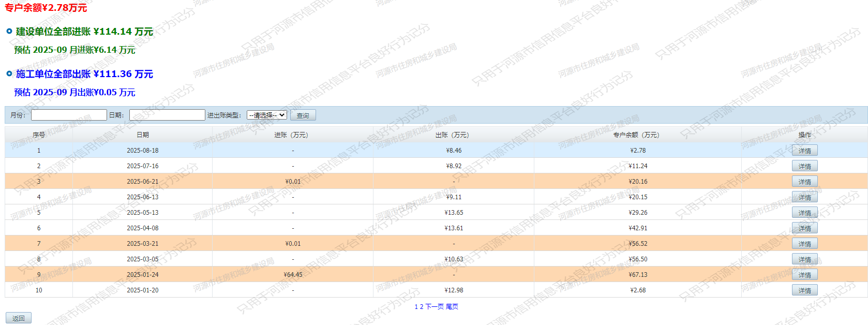View 详情 for the 2025-04-08 entry
The image size is (868, 325).
(x=804, y=228)
